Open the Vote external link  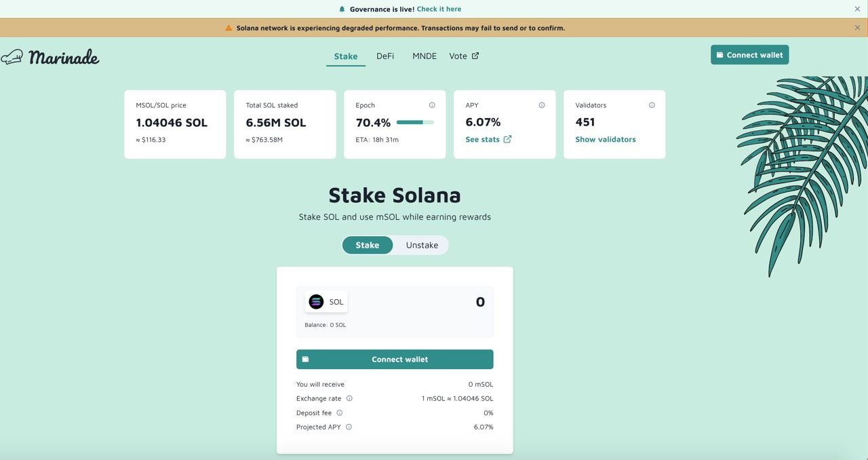[x=464, y=56]
